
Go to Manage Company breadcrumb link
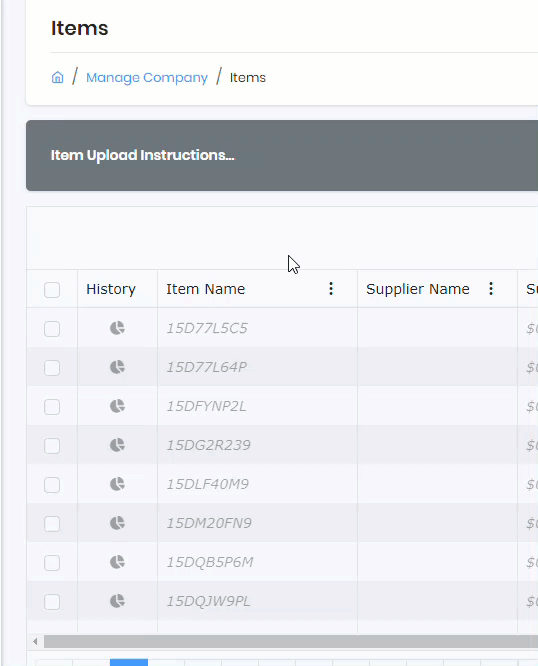point(147,78)
